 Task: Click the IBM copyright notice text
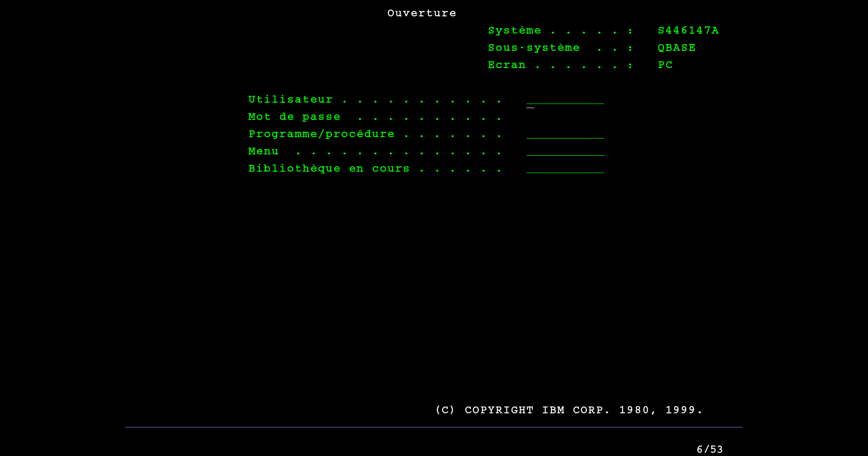(569, 410)
